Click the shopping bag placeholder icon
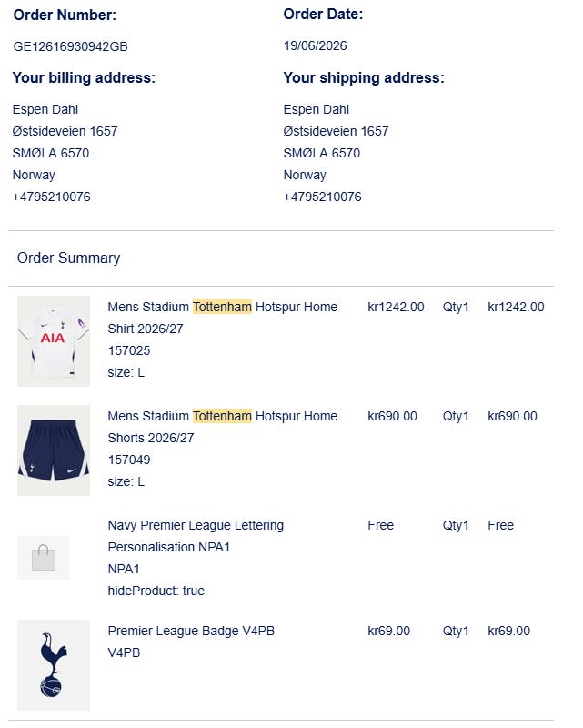Screen dimensions: 583x728 click(x=44, y=558)
